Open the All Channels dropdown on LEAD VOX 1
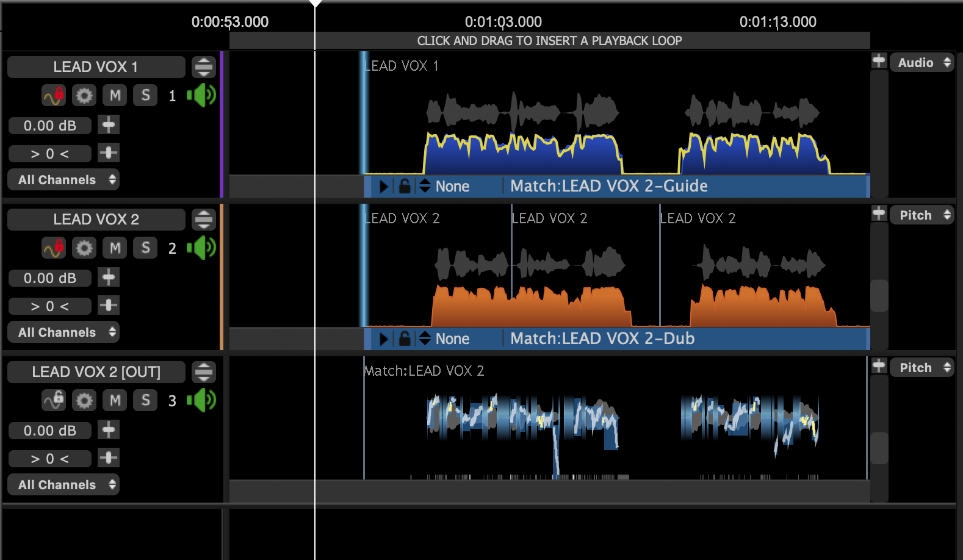Image resolution: width=963 pixels, height=560 pixels. tap(63, 180)
